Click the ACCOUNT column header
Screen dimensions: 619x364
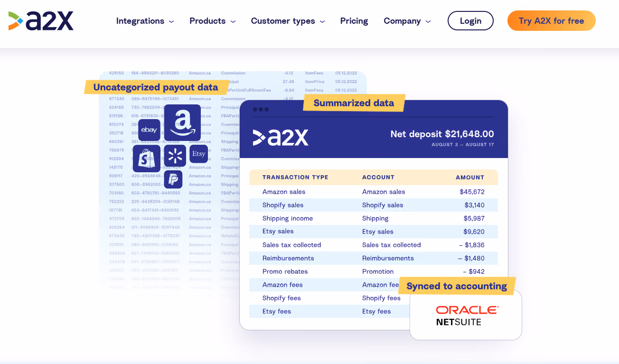[x=378, y=177]
